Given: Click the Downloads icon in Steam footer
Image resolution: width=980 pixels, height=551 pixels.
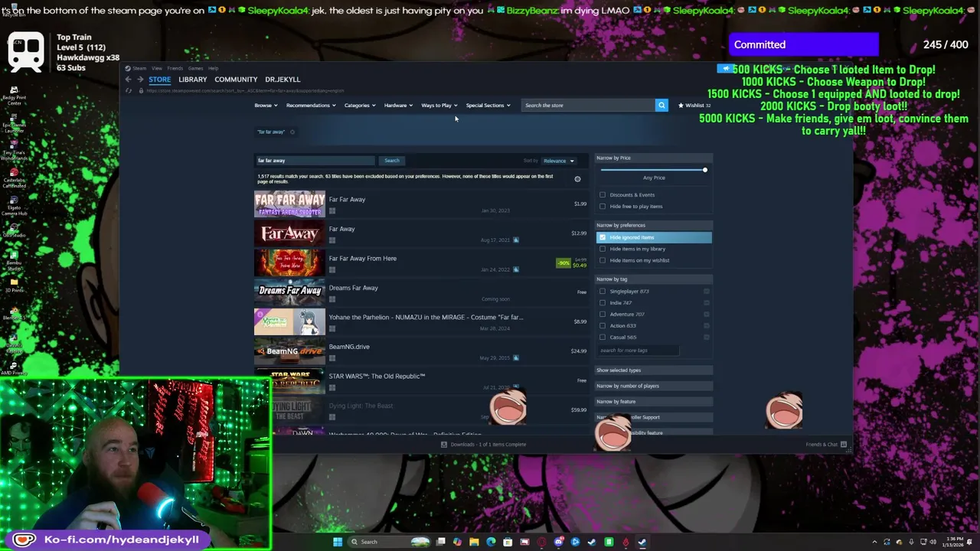Looking at the screenshot, I should [444, 445].
